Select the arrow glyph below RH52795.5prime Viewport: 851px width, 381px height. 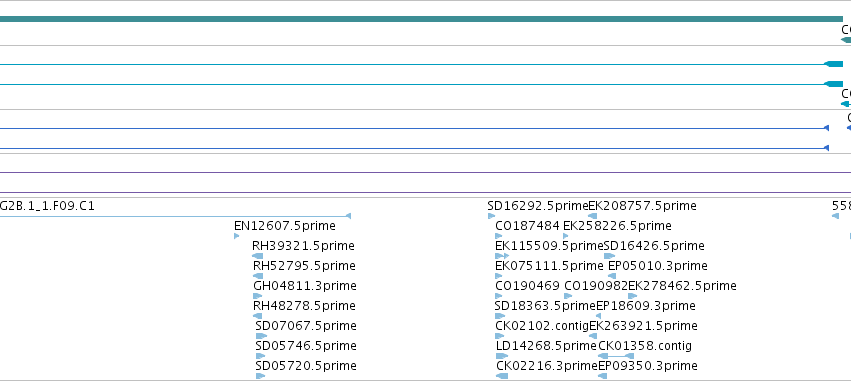point(258,276)
